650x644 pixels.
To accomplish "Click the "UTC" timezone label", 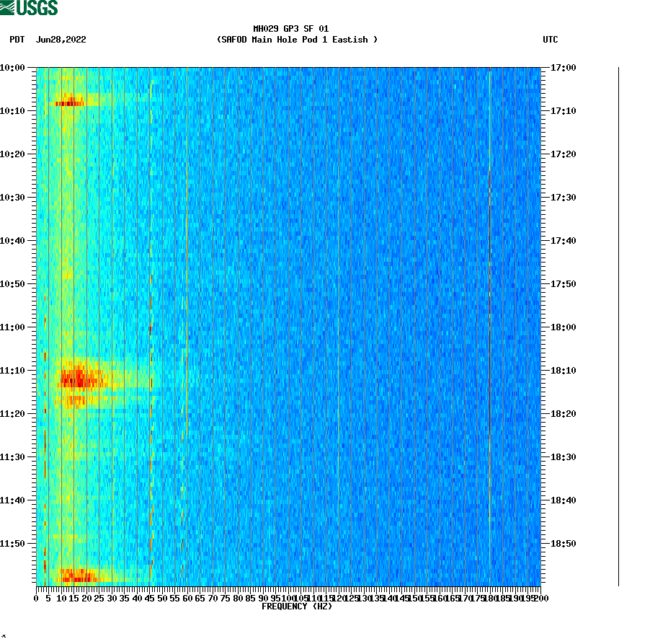I will coord(552,40).
